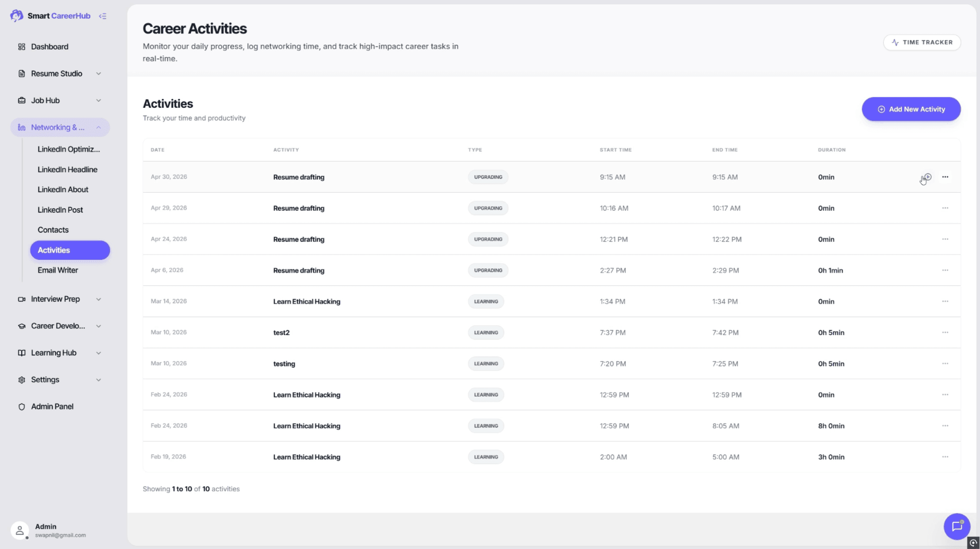Expand the Interview Prep chevron
The width and height of the screenshot is (980, 549).
[99, 299]
